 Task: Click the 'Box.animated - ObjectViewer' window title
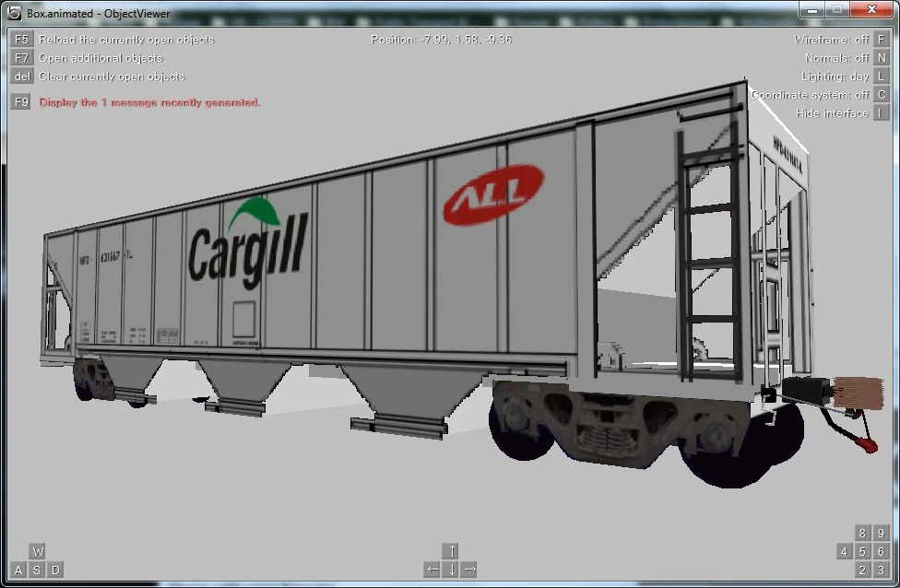click(x=98, y=13)
